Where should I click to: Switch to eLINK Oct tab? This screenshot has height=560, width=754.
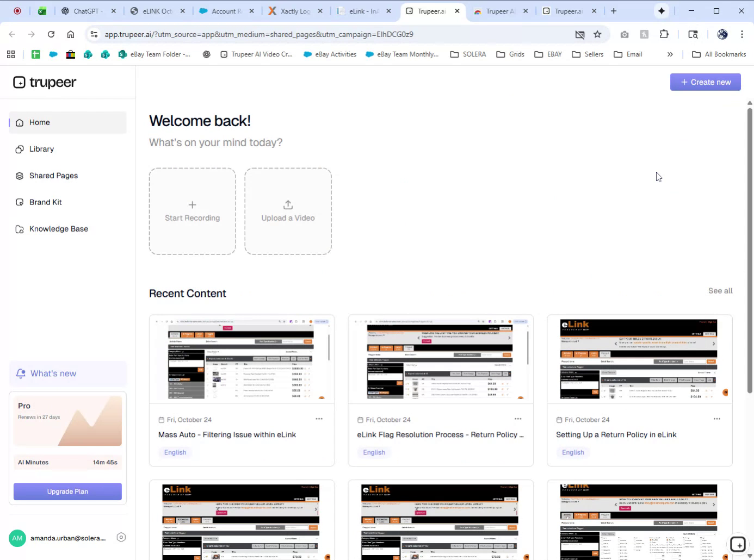(x=156, y=11)
